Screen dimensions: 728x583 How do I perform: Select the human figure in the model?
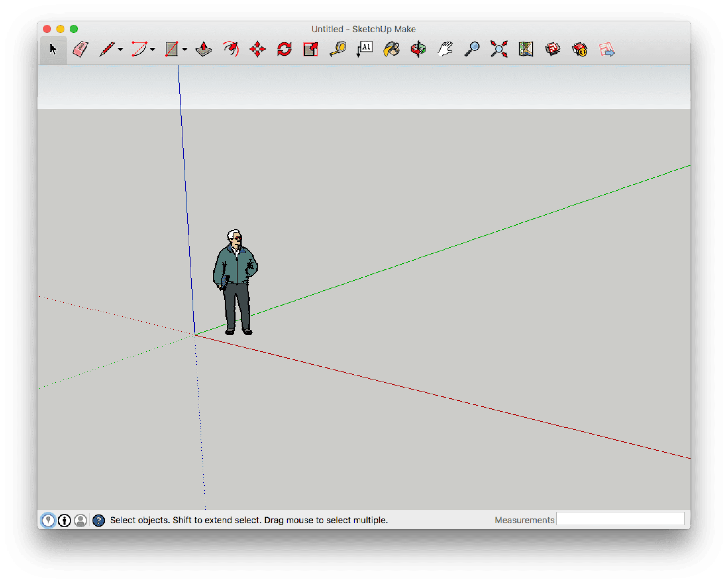coord(235,282)
